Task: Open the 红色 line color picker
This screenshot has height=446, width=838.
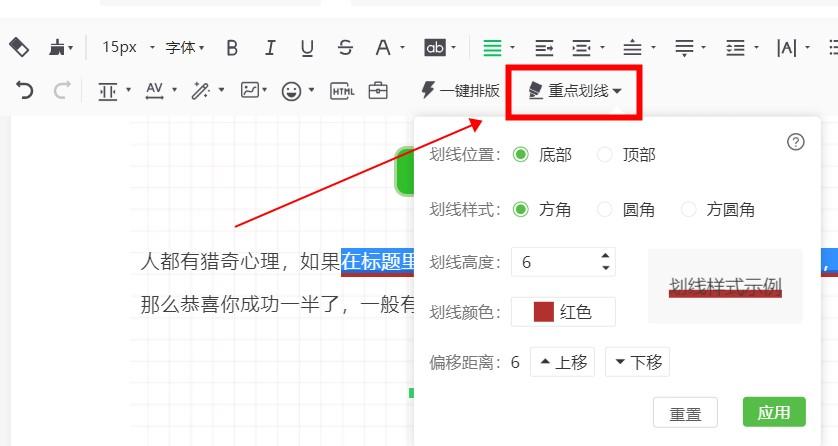Action: (563, 312)
